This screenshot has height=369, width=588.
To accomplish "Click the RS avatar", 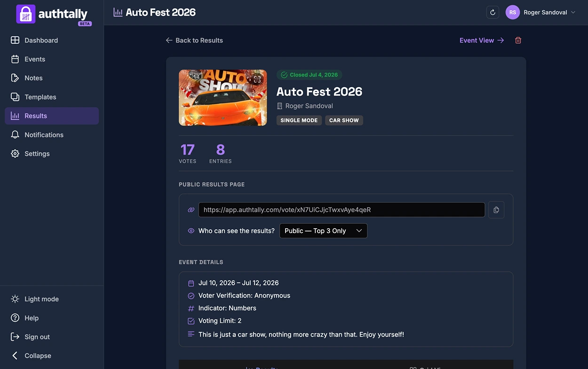I will [x=513, y=12].
